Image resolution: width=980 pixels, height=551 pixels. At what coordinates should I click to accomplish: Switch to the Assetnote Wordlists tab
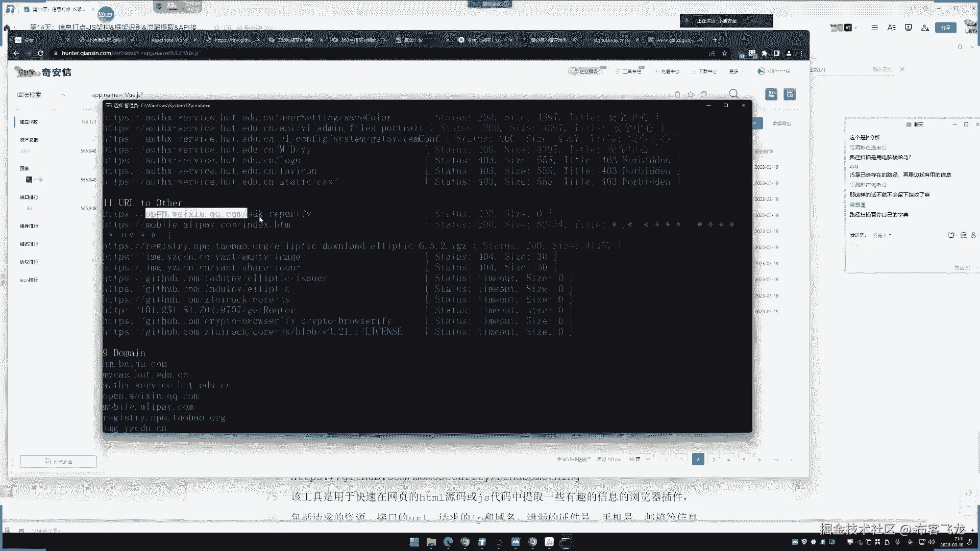pyautogui.click(x=169, y=40)
